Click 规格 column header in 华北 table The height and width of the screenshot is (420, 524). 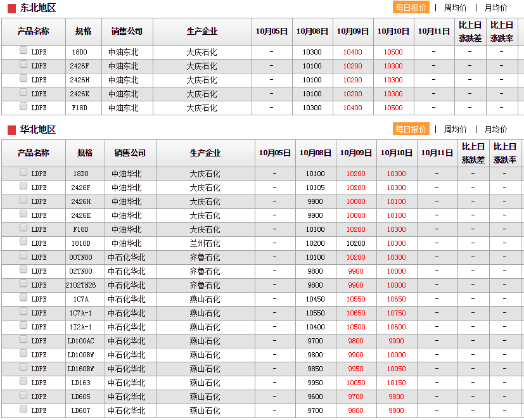85,153
